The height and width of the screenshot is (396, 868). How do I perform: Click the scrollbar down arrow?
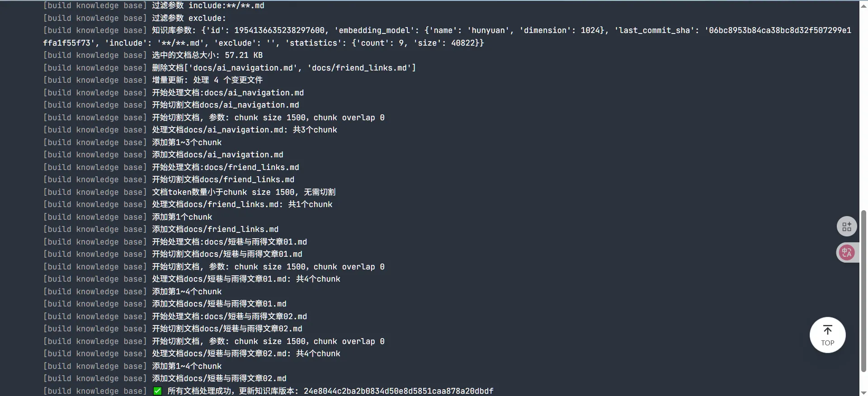click(863, 392)
